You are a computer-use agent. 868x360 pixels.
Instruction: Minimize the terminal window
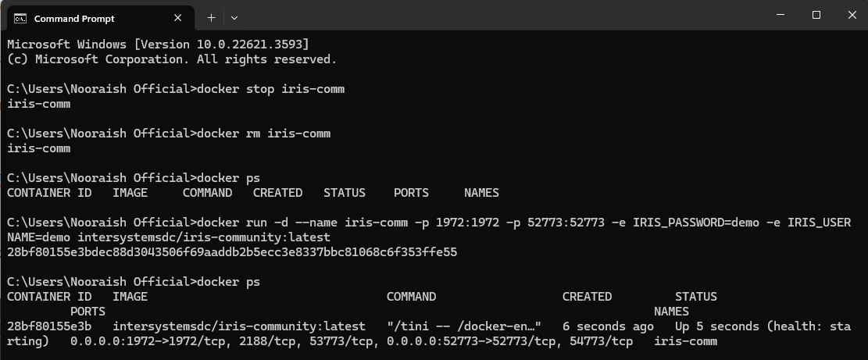[779, 16]
